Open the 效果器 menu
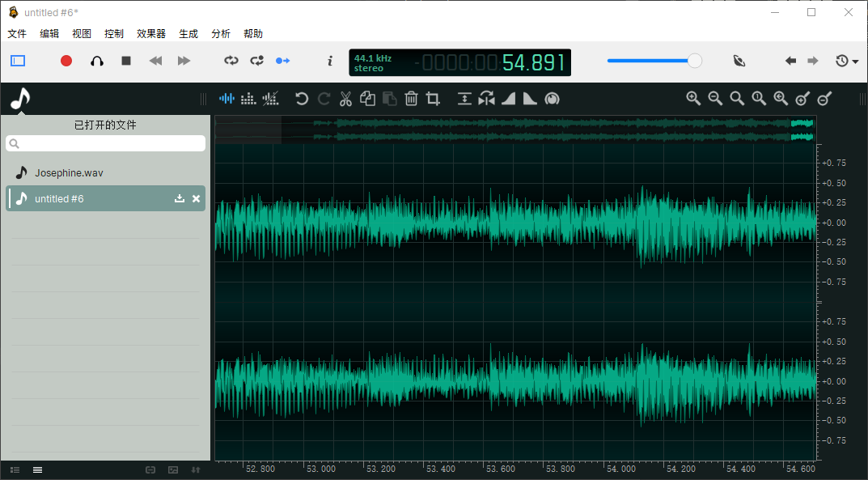This screenshot has width=868, height=480. [150, 33]
